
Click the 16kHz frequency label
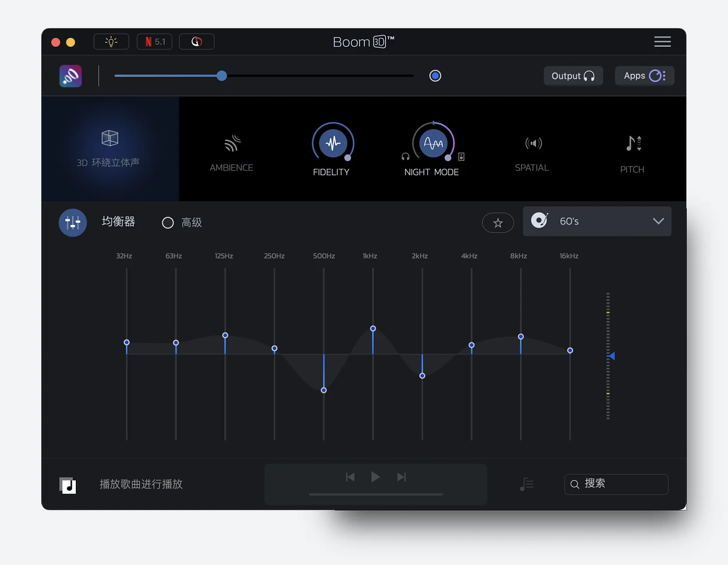569,256
